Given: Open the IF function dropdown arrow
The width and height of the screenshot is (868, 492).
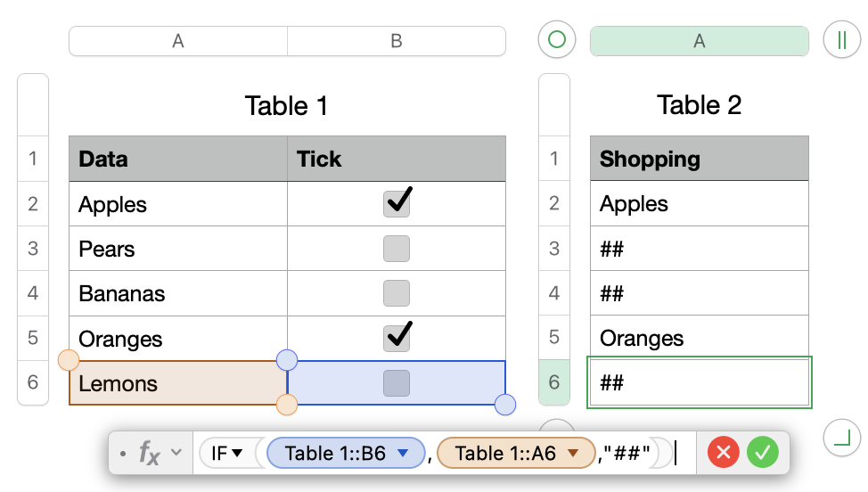Looking at the screenshot, I should tap(238, 454).
